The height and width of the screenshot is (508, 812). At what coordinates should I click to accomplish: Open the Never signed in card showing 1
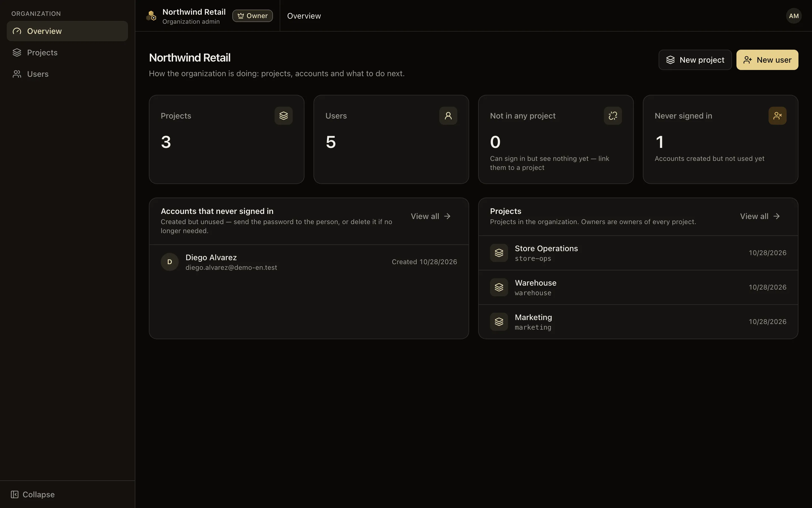(x=720, y=139)
